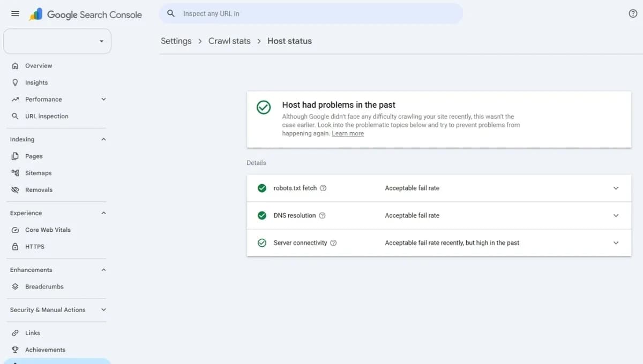
Task: Click the Overview home icon
Action: pyautogui.click(x=15, y=66)
